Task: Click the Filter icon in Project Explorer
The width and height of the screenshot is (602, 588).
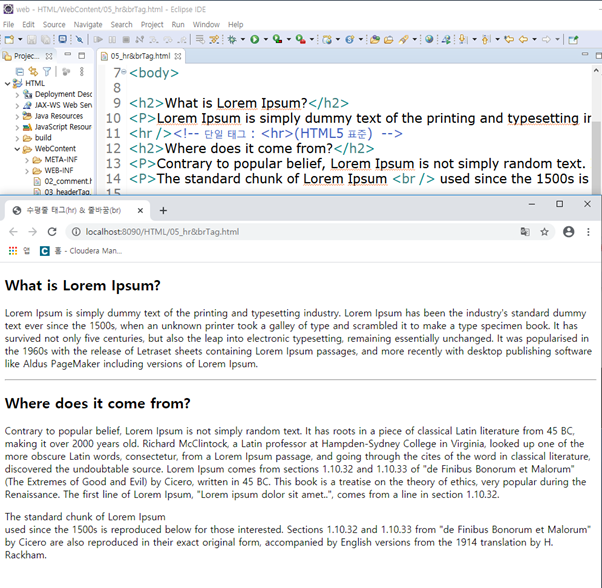Action: coord(47,72)
